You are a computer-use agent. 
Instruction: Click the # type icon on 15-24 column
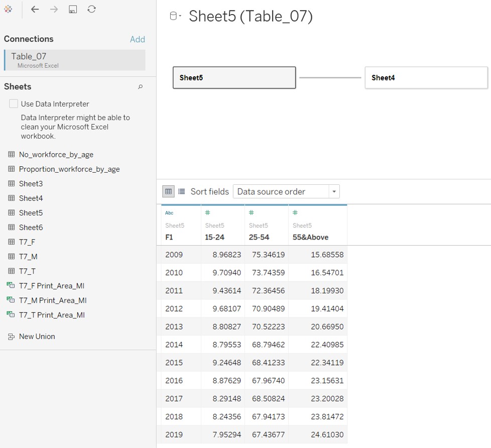pyautogui.click(x=208, y=212)
